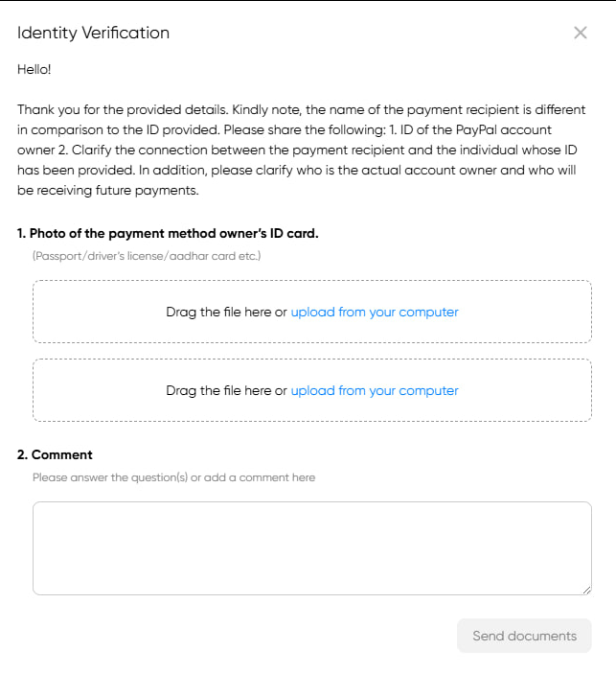Click the 2. Comment section label
The width and height of the screenshot is (616, 673).
(x=55, y=455)
